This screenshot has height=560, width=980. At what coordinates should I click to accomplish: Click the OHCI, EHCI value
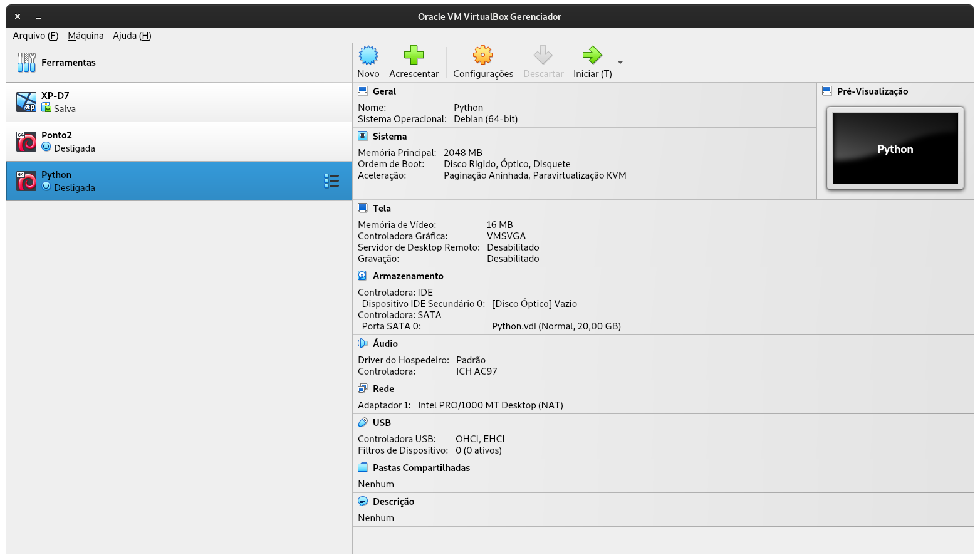(x=480, y=439)
